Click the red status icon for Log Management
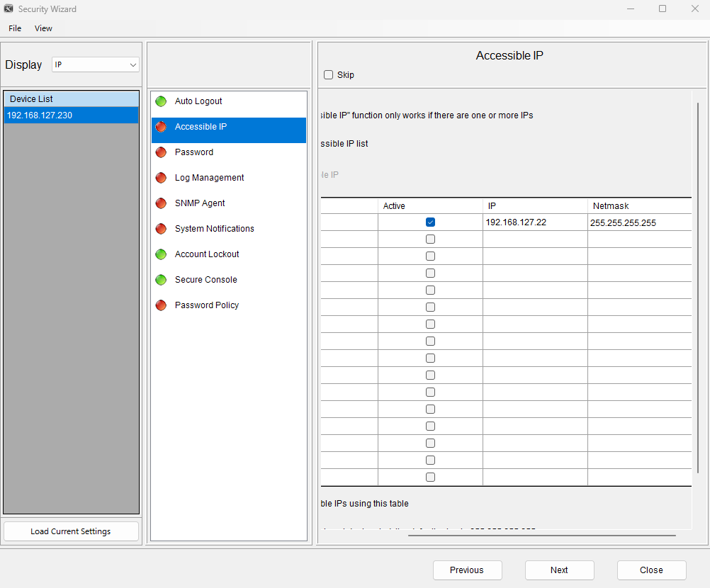The height and width of the screenshot is (588, 710). pyautogui.click(x=161, y=178)
